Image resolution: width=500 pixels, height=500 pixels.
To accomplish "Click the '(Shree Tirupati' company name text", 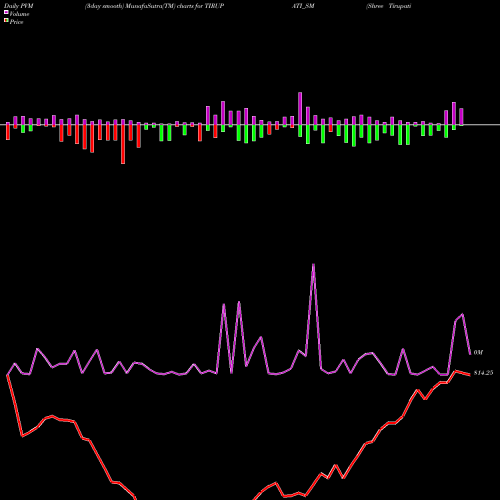I will [389, 6].
